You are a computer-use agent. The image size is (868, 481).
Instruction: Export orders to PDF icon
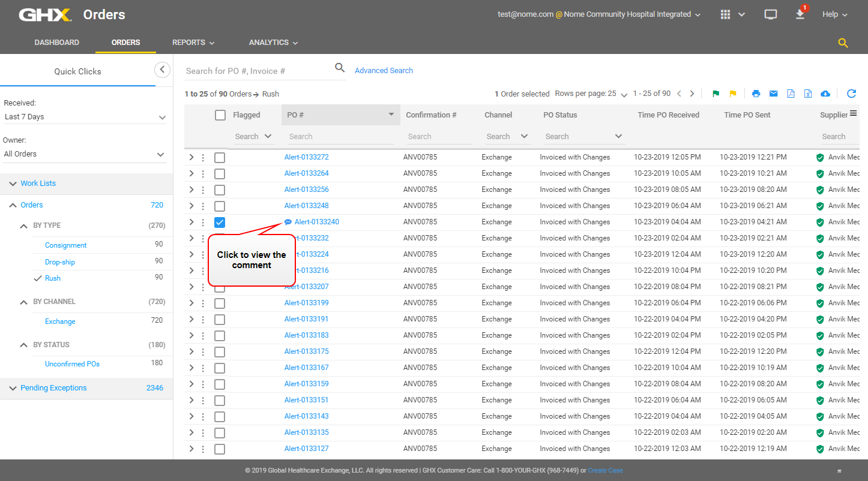click(x=791, y=94)
